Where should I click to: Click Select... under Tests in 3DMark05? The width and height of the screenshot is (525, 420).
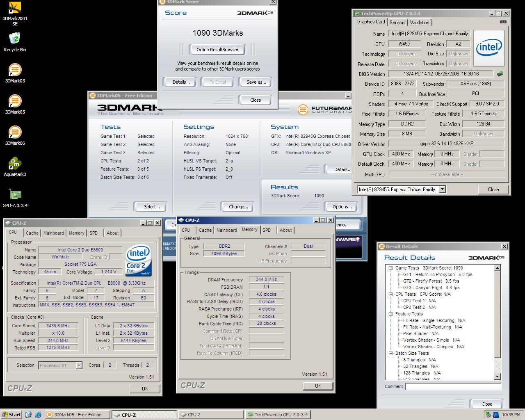pyautogui.click(x=152, y=207)
